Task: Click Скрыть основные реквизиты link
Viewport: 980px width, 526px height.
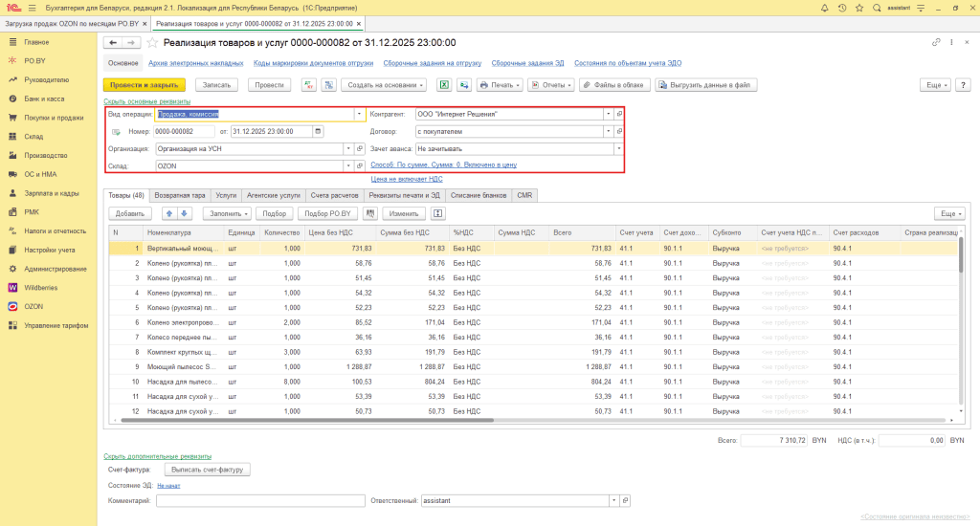Action: point(146,101)
